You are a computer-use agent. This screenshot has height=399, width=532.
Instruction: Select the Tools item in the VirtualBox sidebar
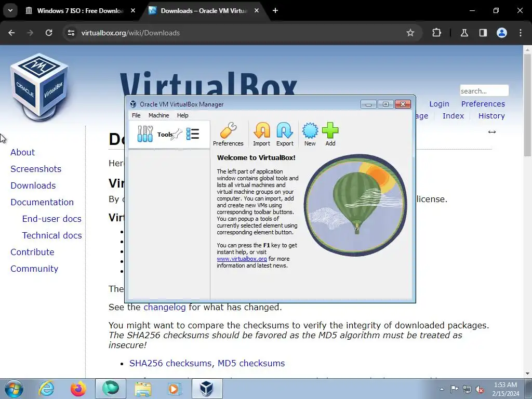pos(169,135)
